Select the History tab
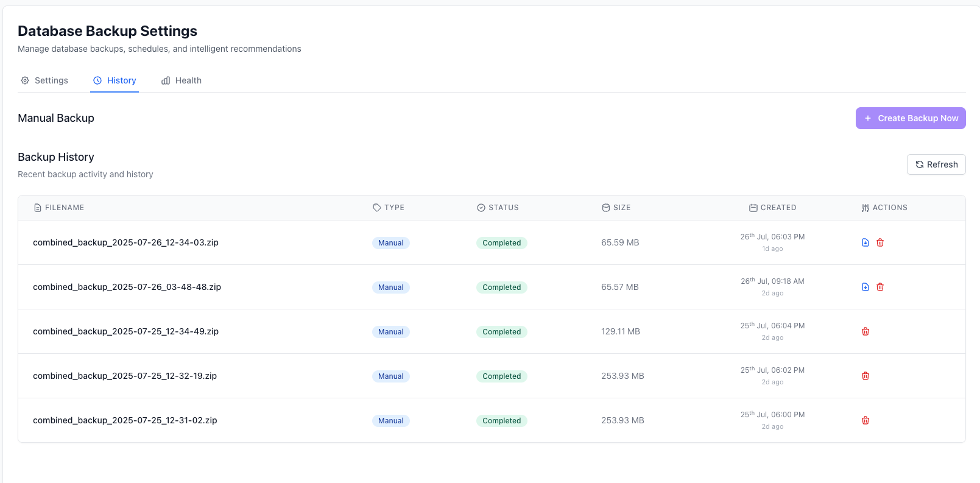This screenshot has height=483, width=980. point(115,80)
